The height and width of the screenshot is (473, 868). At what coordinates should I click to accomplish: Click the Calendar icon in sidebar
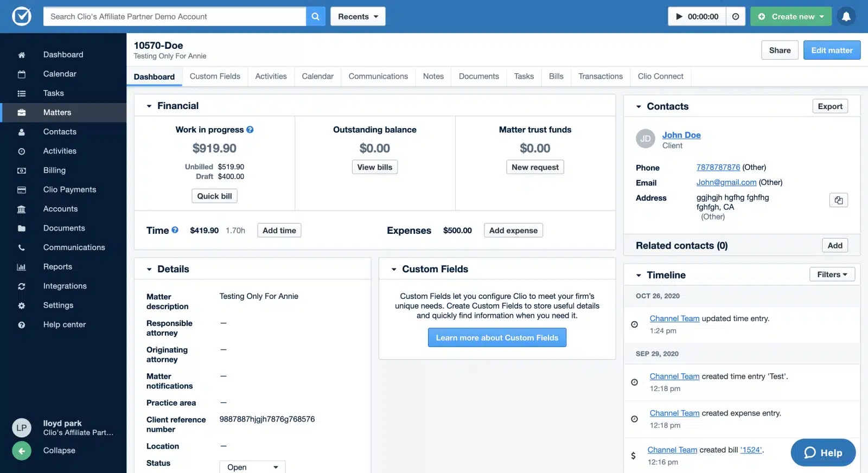click(x=22, y=74)
